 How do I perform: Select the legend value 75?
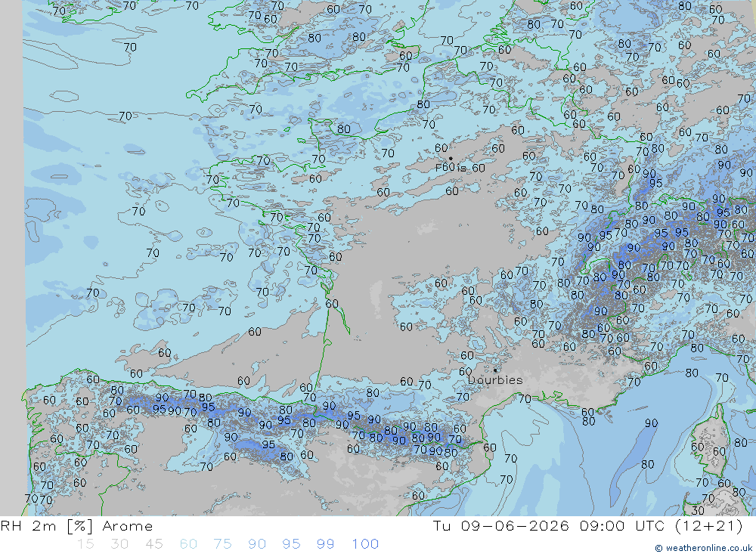pyautogui.click(x=223, y=544)
